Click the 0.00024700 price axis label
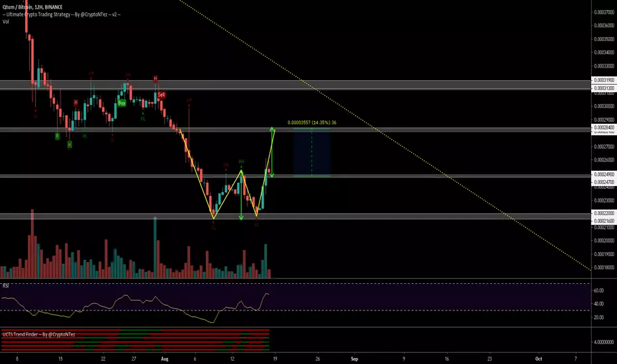 pos(604,182)
